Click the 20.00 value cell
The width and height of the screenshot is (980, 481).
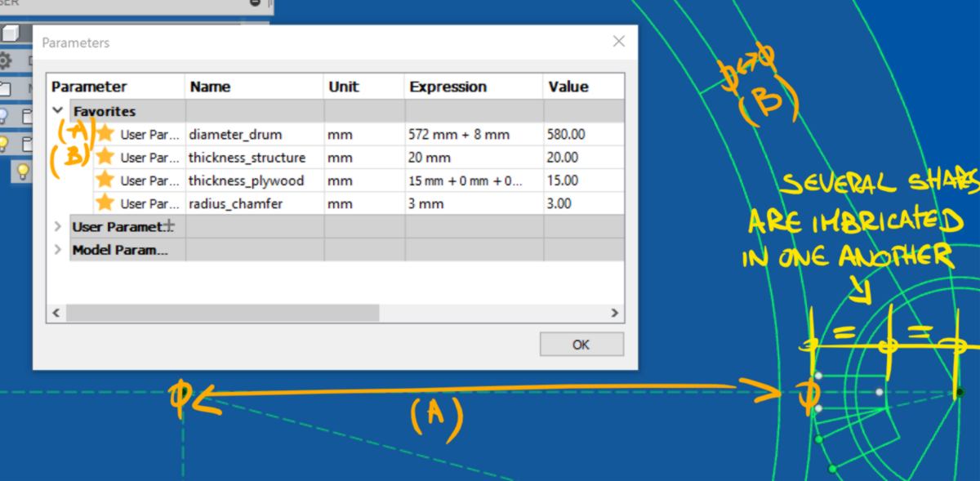click(x=584, y=158)
